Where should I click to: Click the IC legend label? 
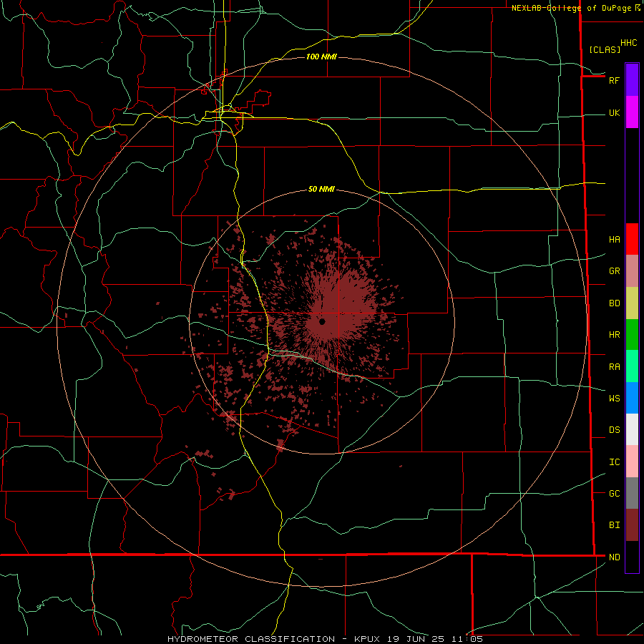[614, 462]
